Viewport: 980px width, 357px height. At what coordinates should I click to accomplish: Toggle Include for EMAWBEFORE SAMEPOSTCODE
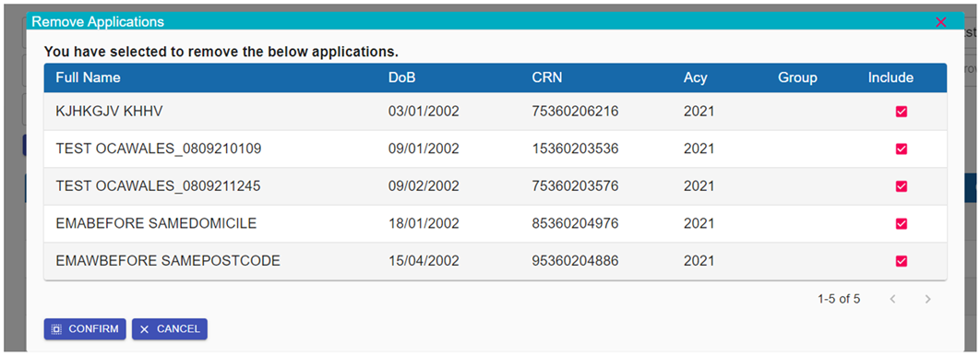[902, 261]
